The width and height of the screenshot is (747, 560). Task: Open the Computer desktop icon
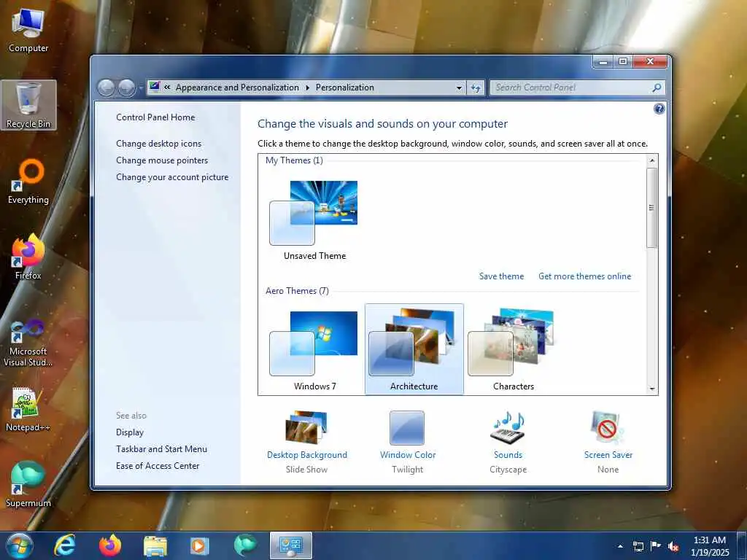(28, 31)
